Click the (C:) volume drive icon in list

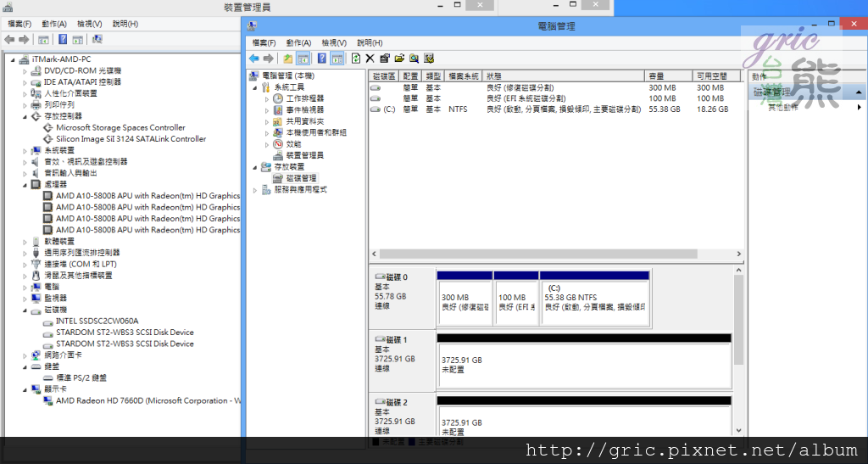click(x=376, y=109)
